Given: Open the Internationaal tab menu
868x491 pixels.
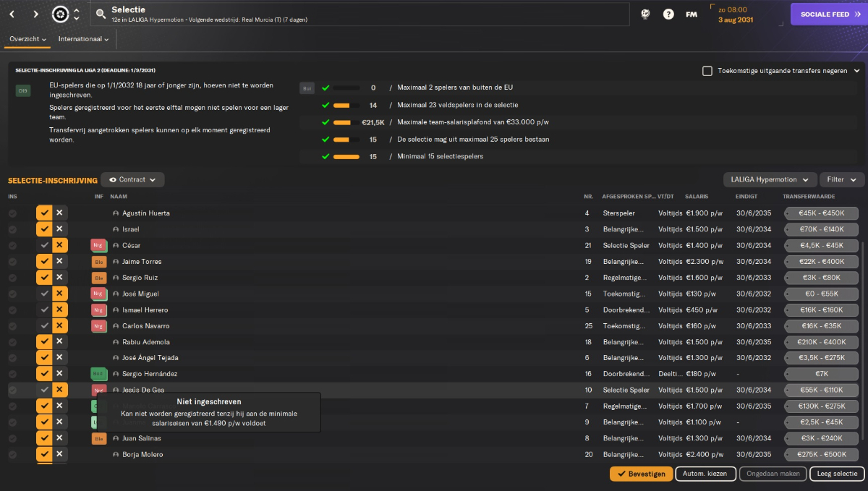Looking at the screenshot, I should pos(83,39).
